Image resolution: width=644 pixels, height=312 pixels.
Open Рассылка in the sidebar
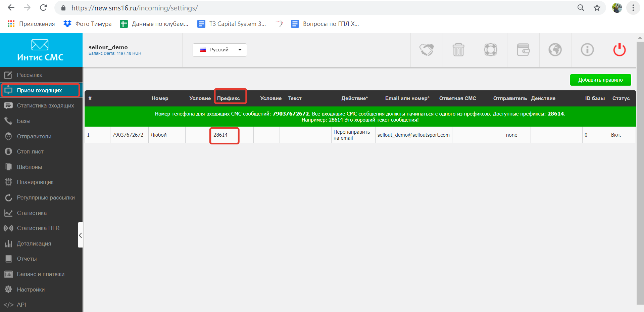tap(41, 75)
